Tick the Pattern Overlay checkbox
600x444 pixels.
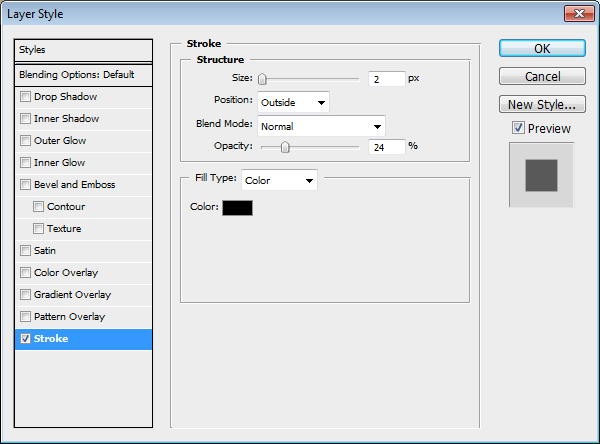(x=25, y=317)
